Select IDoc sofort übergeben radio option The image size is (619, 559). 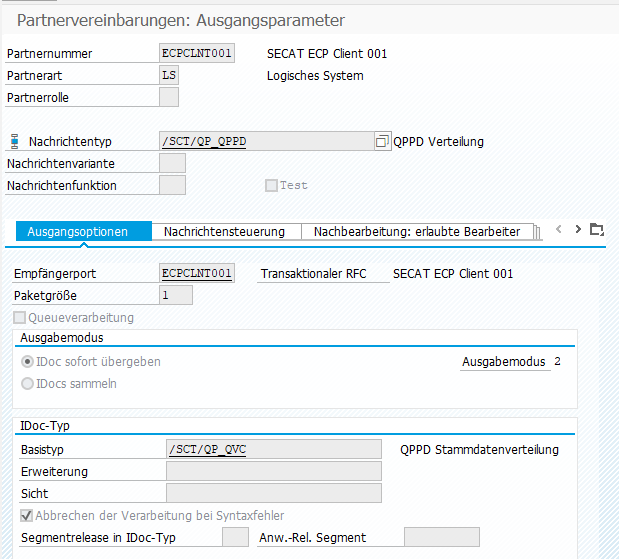tap(27, 362)
